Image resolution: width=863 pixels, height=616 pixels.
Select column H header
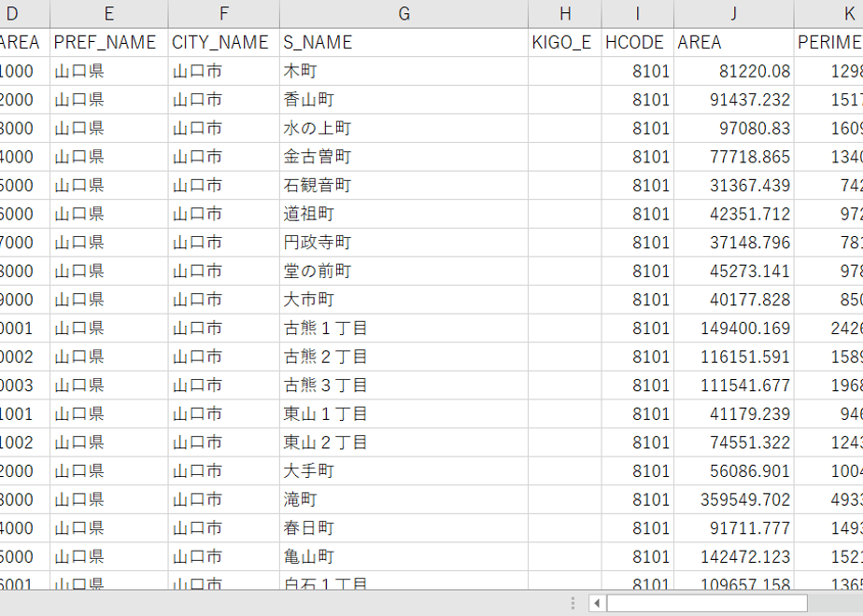(x=565, y=14)
